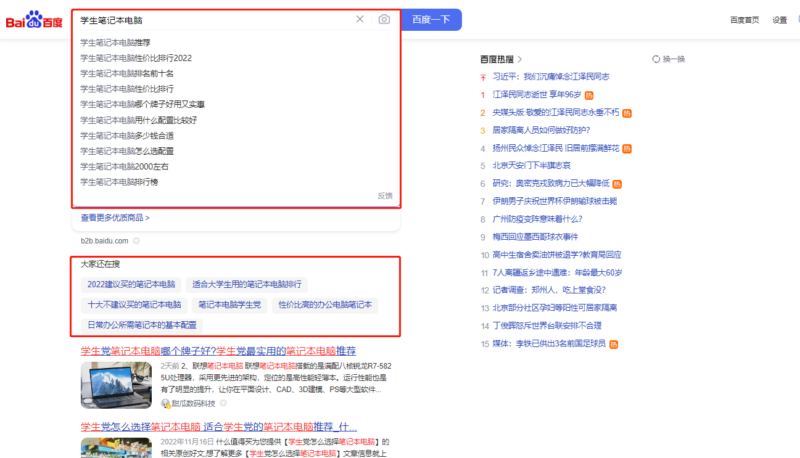The width and height of the screenshot is (800, 458).
Task: Open hot search 江泽民同志逝世 享年96岁
Action: (537, 94)
